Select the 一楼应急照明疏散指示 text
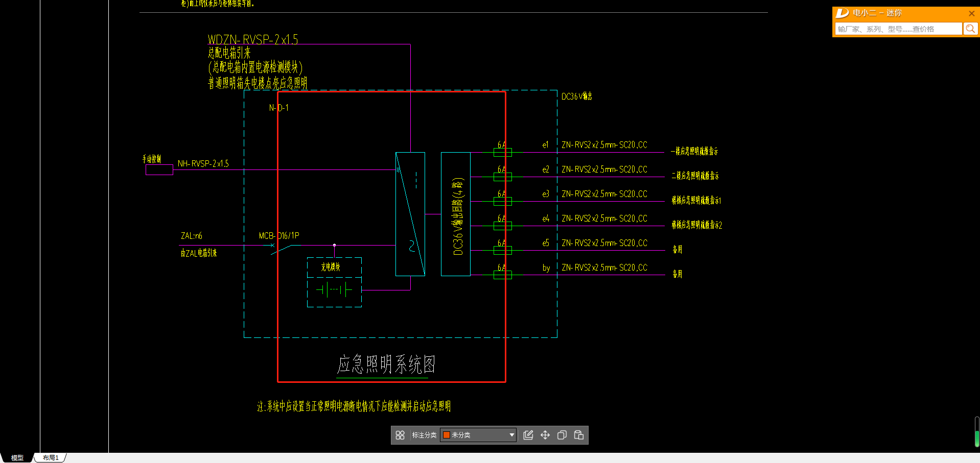 pos(694,151)
